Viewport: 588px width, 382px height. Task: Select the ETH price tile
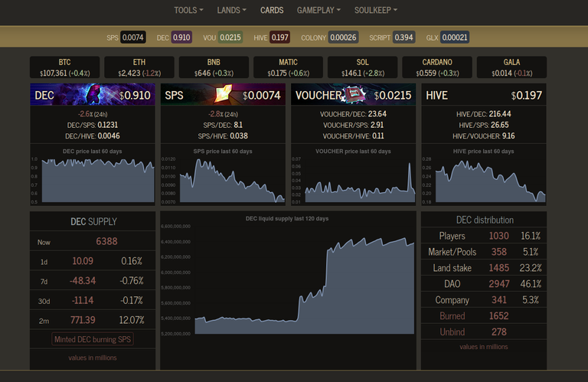click(x=139, y=67)
